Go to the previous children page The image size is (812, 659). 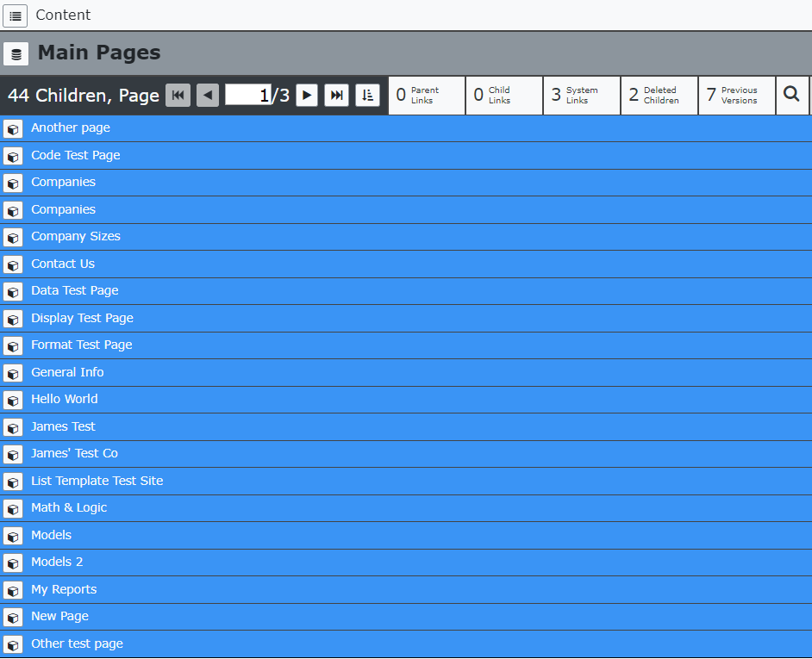click(x=208, y=96)
